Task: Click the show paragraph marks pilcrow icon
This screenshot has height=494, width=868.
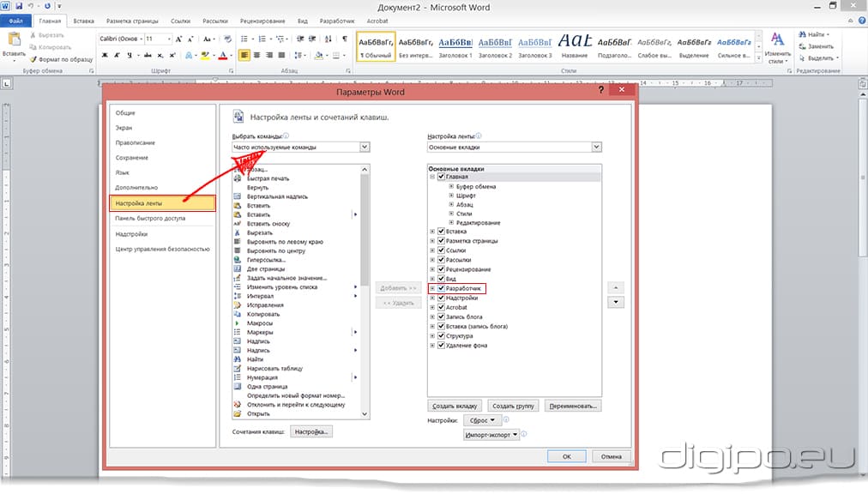Action: (x=345, y=39)
